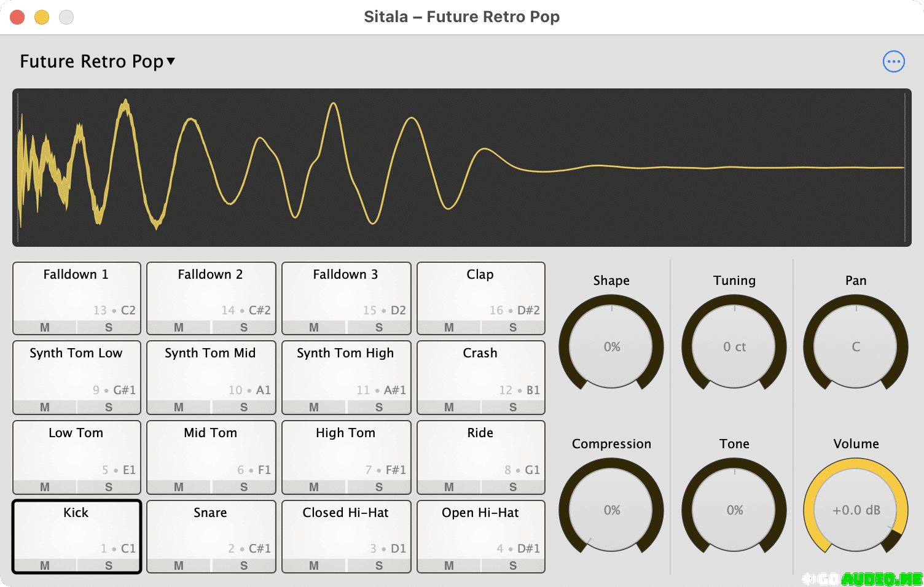The image size is (924, 587).
Task: Solo the Synth Tom High pad
Action: point(379,407)
